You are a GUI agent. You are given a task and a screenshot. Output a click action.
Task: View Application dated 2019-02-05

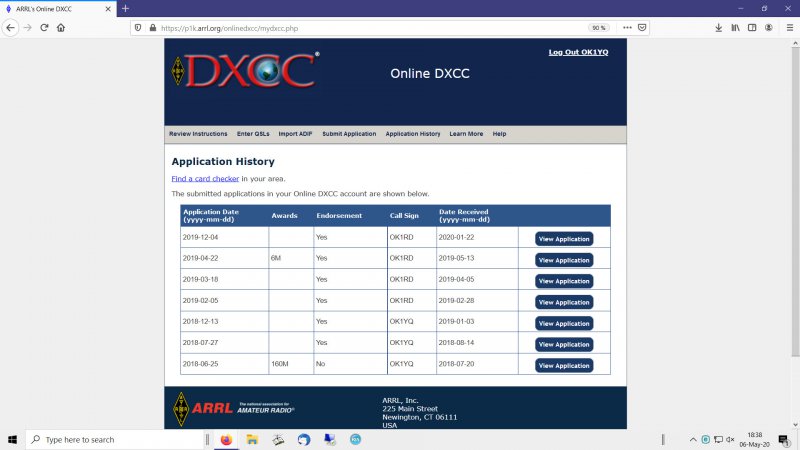tap(564, 302)
